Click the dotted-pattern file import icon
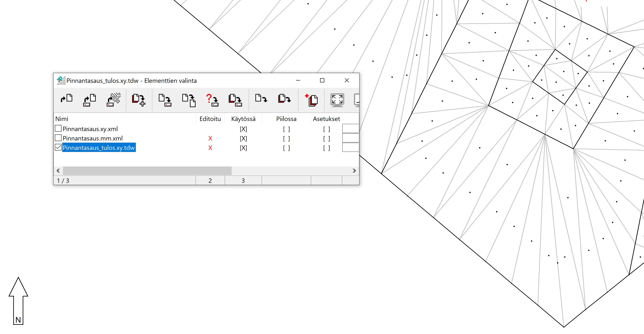Image resolution: width=644 pixels, height=334 pixels. (x=113, y=99)
